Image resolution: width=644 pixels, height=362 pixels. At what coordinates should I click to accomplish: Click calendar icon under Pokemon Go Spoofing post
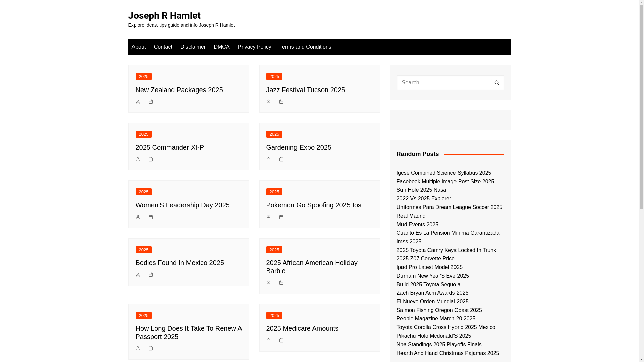(281, 217)
